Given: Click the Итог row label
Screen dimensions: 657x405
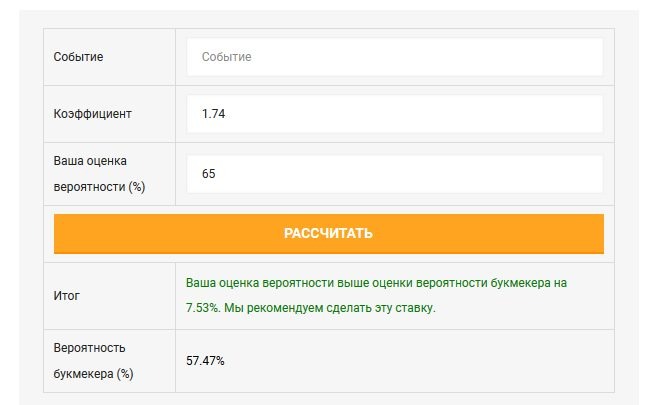Looking at the screenshot, I should pos(66,296).
